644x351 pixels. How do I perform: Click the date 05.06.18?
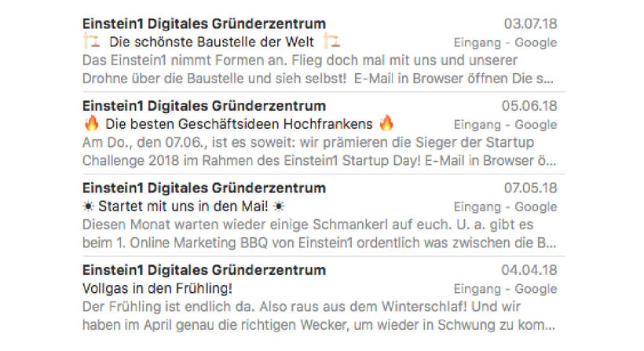pos(530,106)
